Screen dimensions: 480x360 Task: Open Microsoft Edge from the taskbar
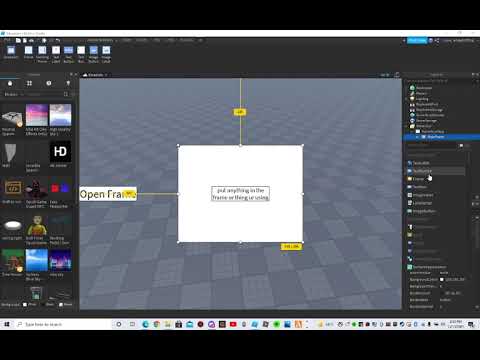146,324
